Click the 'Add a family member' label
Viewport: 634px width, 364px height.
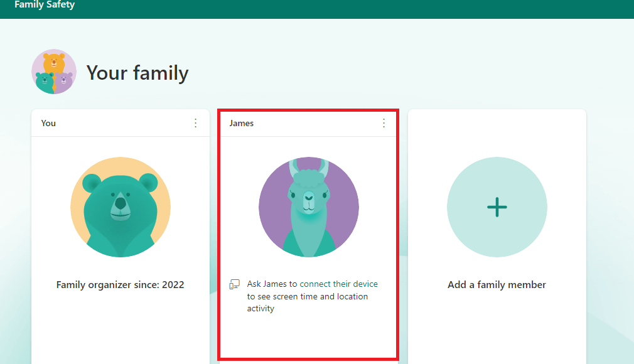(x=497, y=285)
